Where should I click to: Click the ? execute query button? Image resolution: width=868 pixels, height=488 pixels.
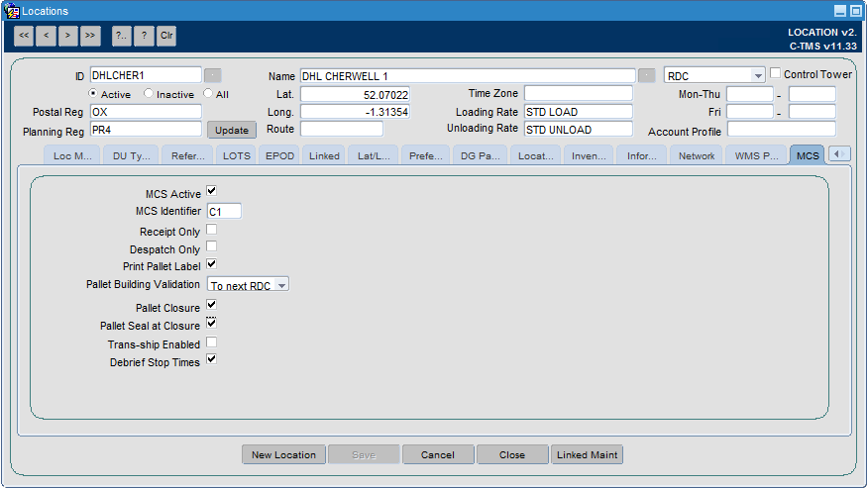point(144,36)
